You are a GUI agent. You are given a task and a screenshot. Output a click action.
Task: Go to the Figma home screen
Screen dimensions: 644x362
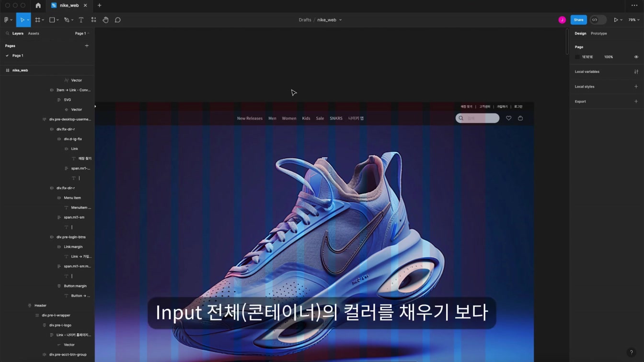38,5
